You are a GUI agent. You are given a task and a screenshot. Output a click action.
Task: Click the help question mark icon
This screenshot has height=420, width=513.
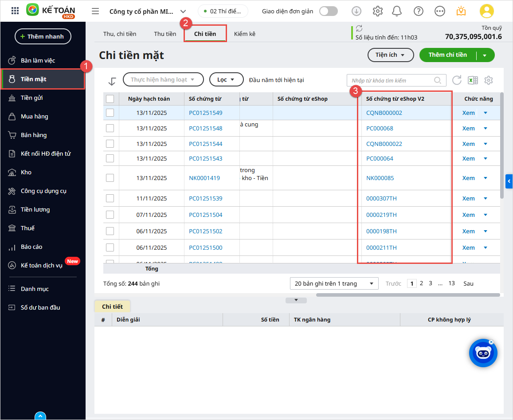[x=418, y=11]
